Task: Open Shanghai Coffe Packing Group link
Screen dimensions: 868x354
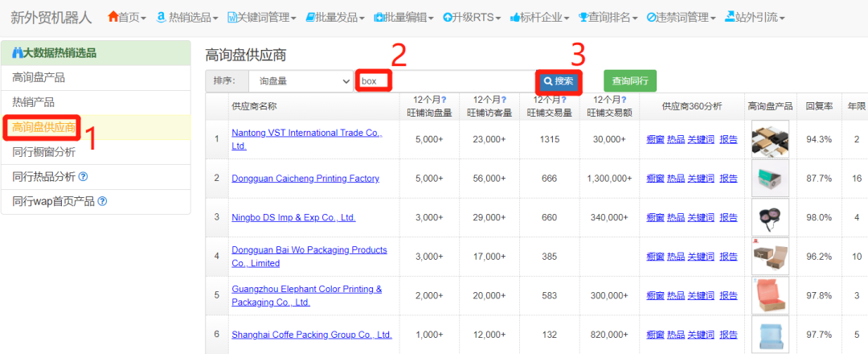Action: tap(312, 335)
